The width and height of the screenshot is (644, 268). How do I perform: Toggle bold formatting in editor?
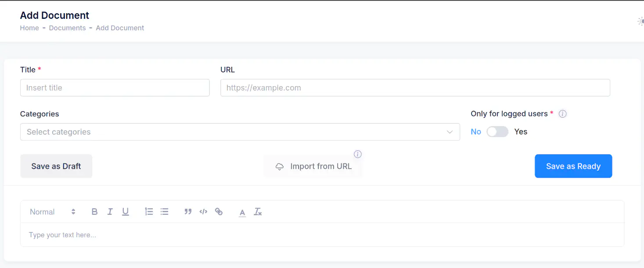94,212
